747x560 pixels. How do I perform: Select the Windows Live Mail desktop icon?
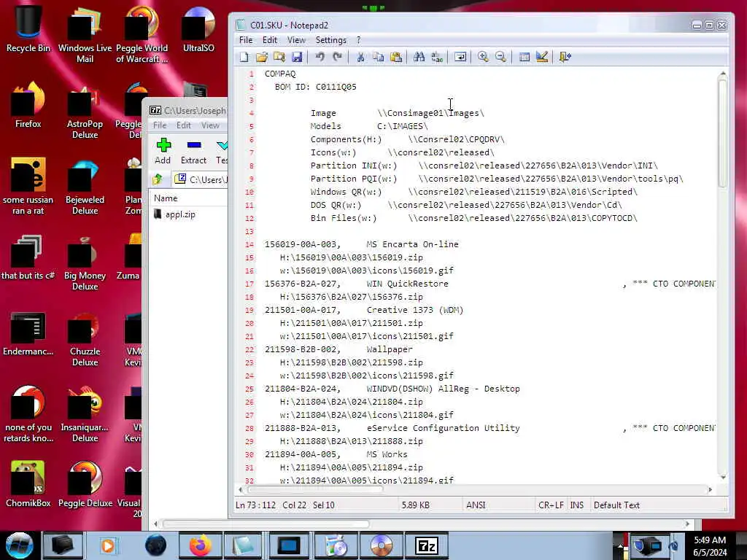pos(85,35)
